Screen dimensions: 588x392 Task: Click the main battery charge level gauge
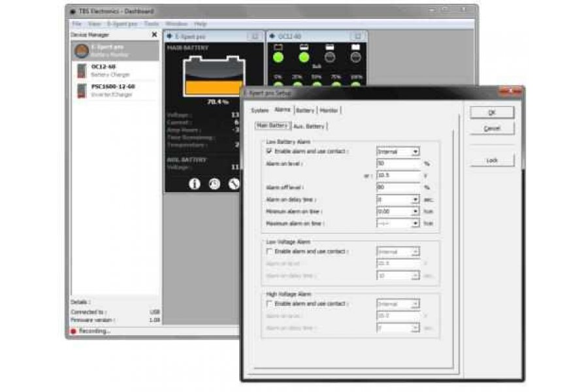click(x=214, y=77)
